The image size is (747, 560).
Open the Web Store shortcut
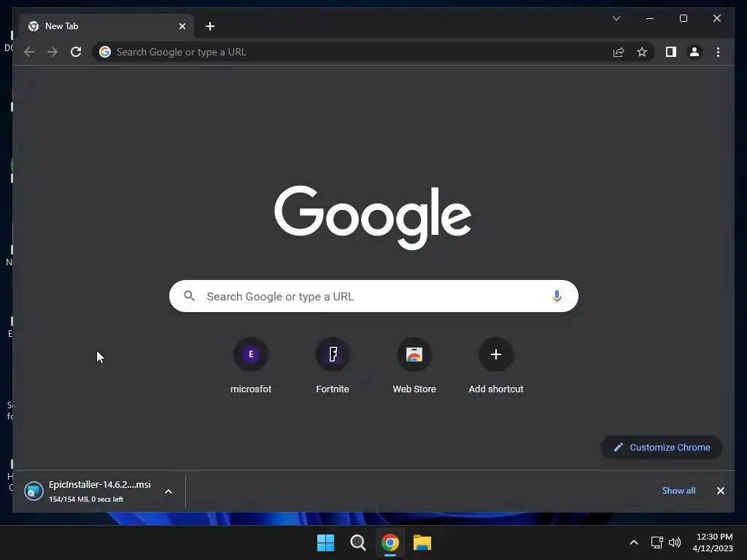[414, 366]
